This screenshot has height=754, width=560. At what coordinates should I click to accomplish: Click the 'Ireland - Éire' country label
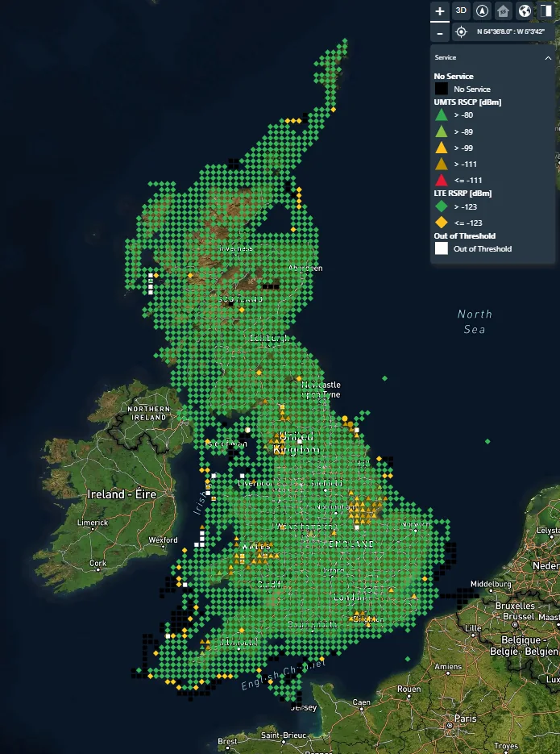point(122,494)
